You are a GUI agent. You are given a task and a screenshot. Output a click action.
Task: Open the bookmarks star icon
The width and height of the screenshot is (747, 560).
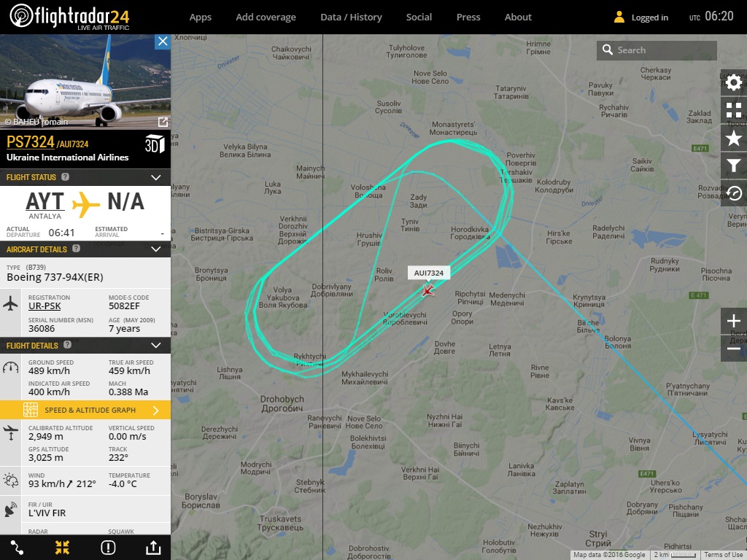(734, 138)
